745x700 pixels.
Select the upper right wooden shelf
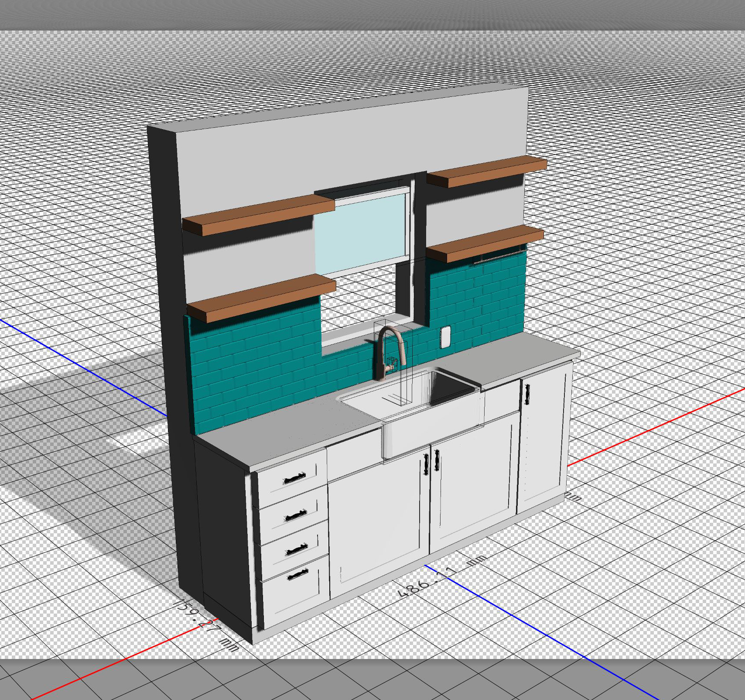coord(486,171)
